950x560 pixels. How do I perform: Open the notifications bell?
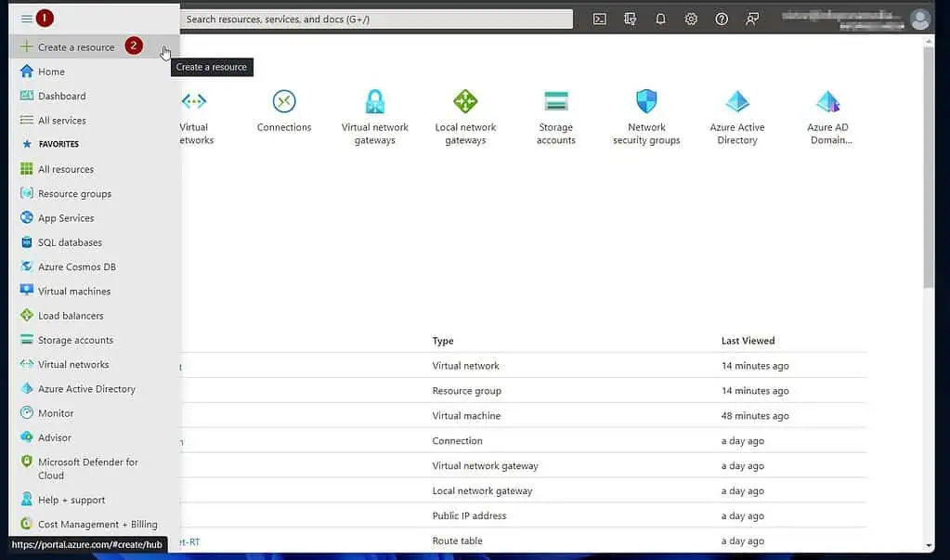(x=660, y=19)
